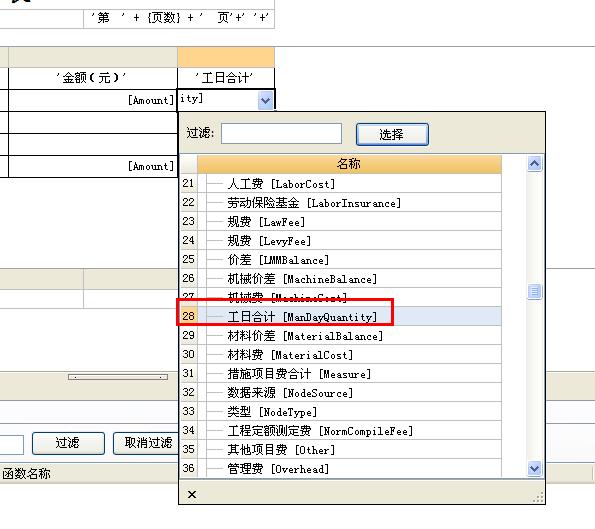The width and height of the screenshot is (595, 529).
Task: Select row 规费 [LawFee]
Action: coord(349,222)
